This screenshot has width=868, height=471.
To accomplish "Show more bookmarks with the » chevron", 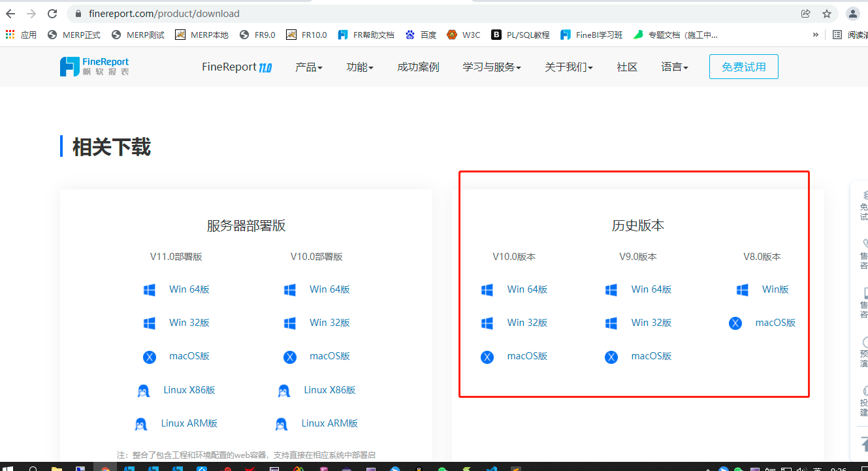I will (x=815, y=35).
